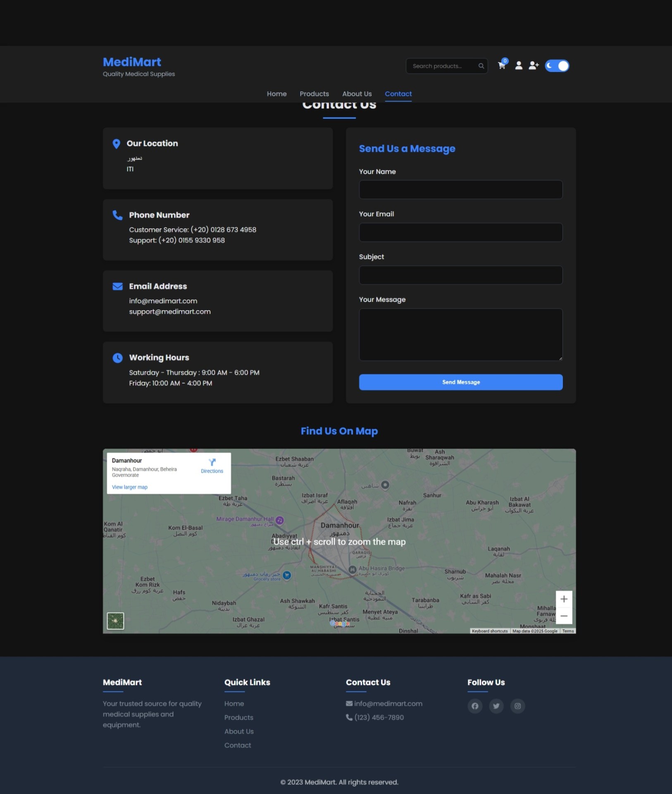Image resolution: width=672 pixels, height=794 pixels.
Task: Click footer info@medimart.com email
Action: (388, 703)
